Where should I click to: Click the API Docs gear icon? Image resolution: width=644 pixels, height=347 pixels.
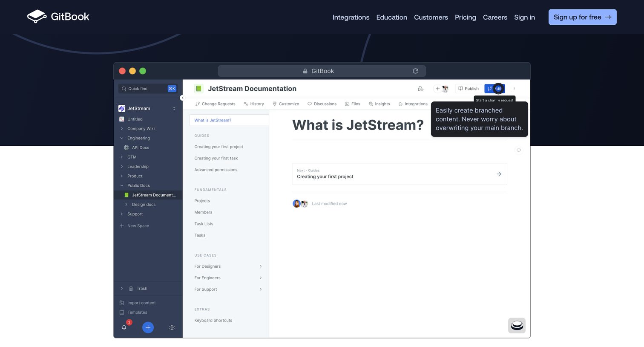[126, 147]
